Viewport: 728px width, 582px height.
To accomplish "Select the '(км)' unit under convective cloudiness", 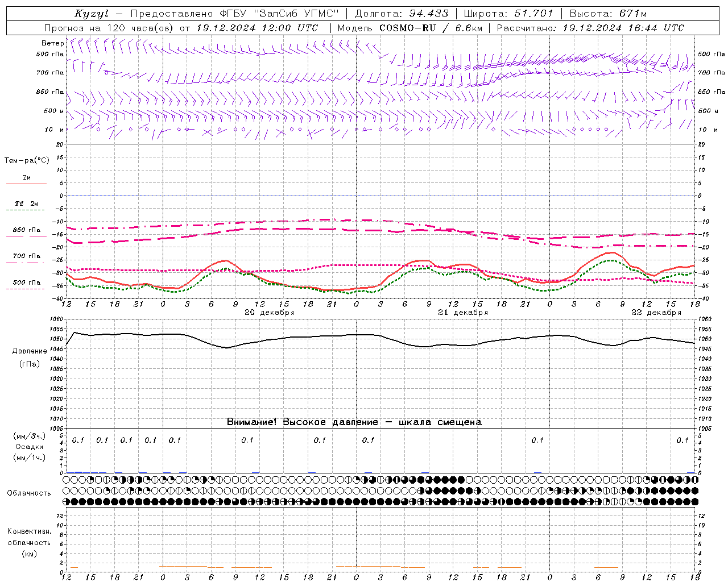I will pos(30,553).
